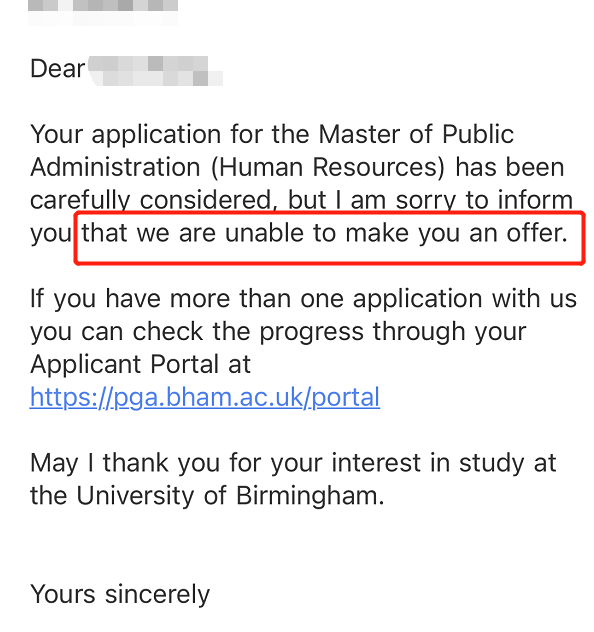This screenshot has height=632, width=594.
Task: Click "University of Birmingham." text
Action: (231, 496)
